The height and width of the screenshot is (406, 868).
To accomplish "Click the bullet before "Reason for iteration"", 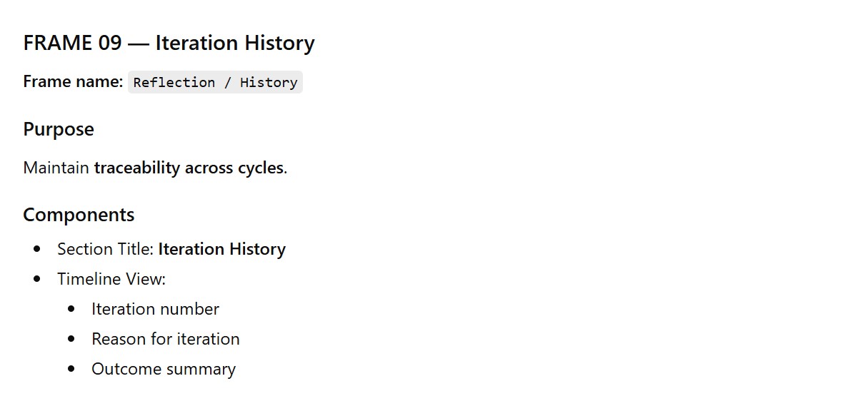I will click(x=71, y=339).
